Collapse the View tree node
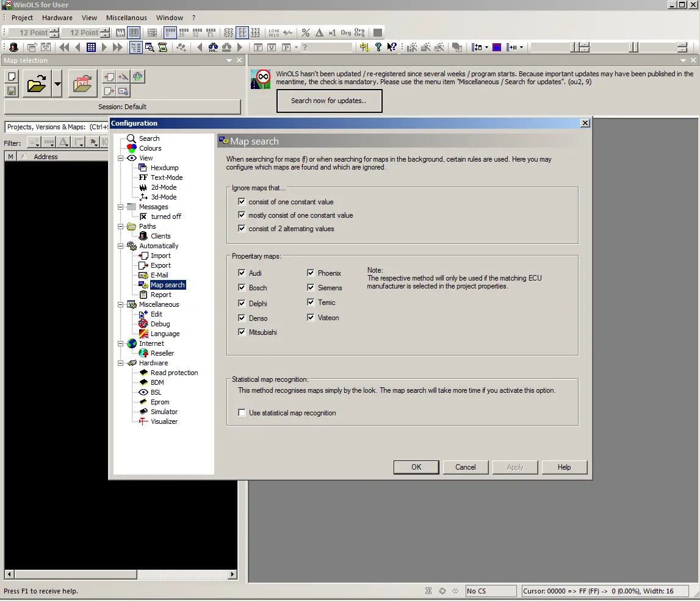Viewport: 700px width, 602px height. click(121, 158)
